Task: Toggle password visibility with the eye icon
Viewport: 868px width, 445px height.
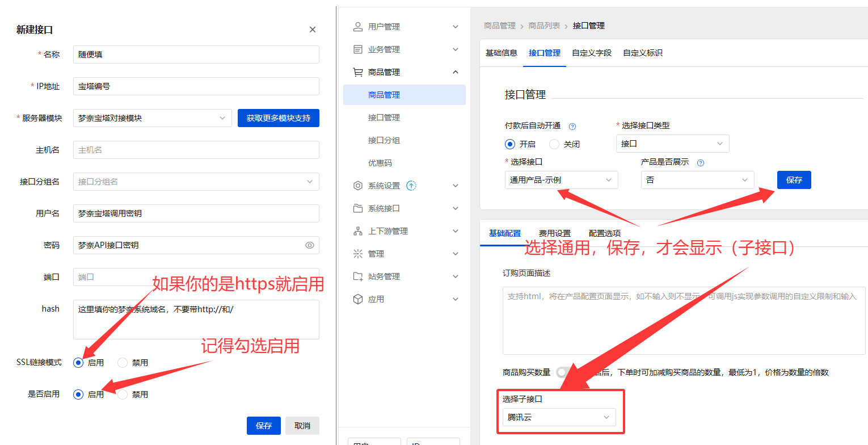Action: tap(309, 245)
